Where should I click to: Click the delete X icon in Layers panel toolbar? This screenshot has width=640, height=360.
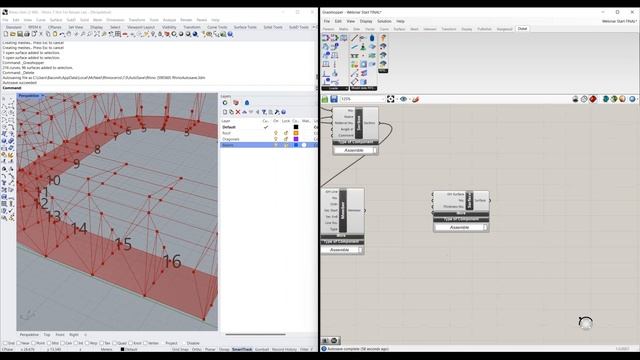pyautogui.click(x=238, y=112)
